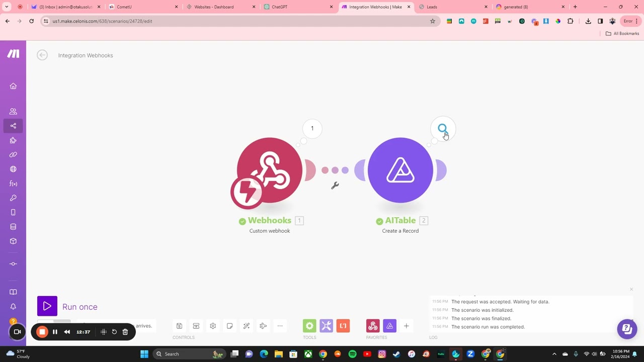Screen dimensions: 644x362
Task: Switch to the CometU browser tab
Action: (143, 7)
